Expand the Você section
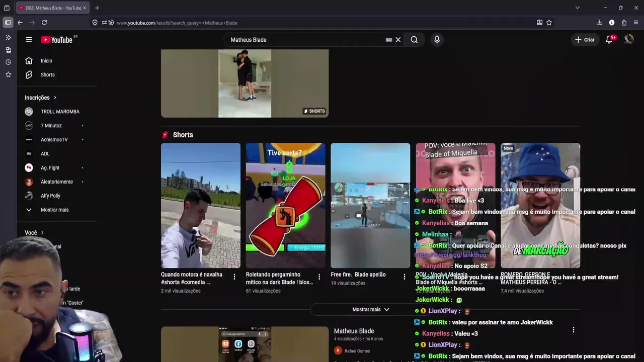The height and width of the screenshot is (362, 644). [x=34, y=233]
